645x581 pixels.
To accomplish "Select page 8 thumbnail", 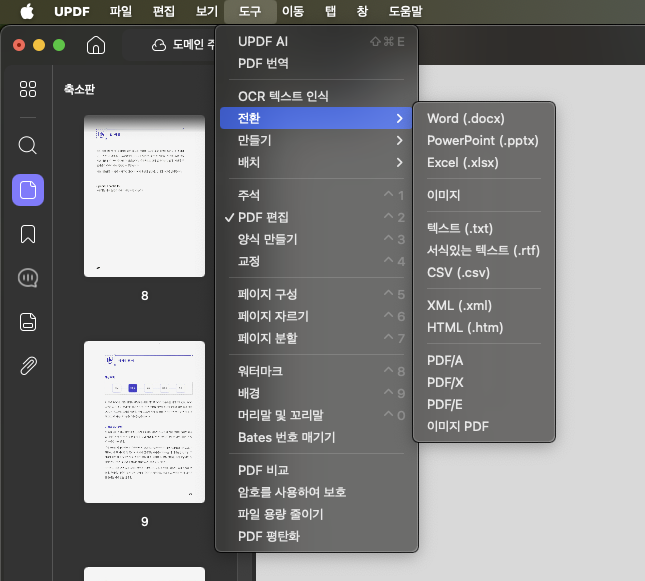I will click(x=144, y=196).
